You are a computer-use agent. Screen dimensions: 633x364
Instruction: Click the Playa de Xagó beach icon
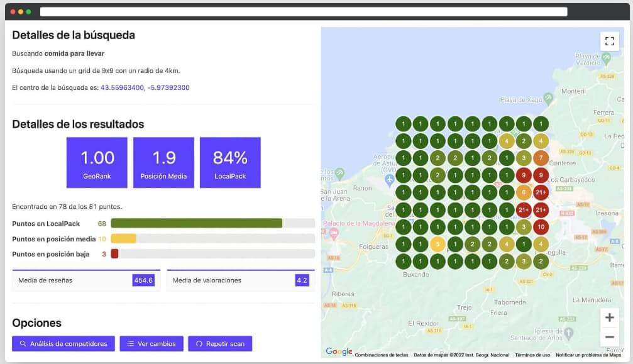point(548,98)
